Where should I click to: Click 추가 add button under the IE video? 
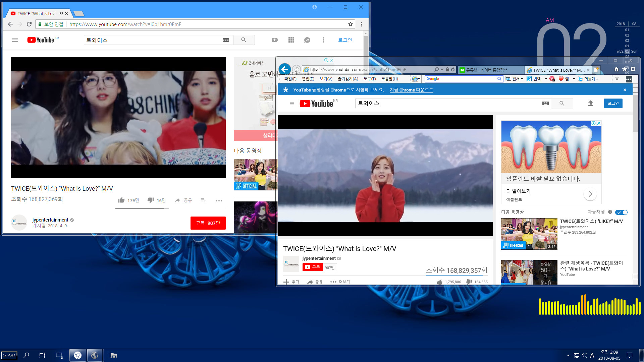tap(291, 282)
